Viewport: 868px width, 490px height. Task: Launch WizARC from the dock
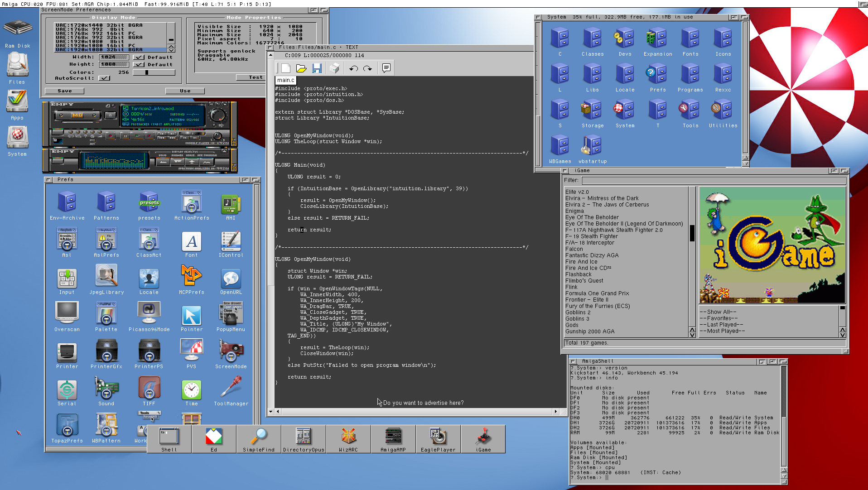point(348,439)
